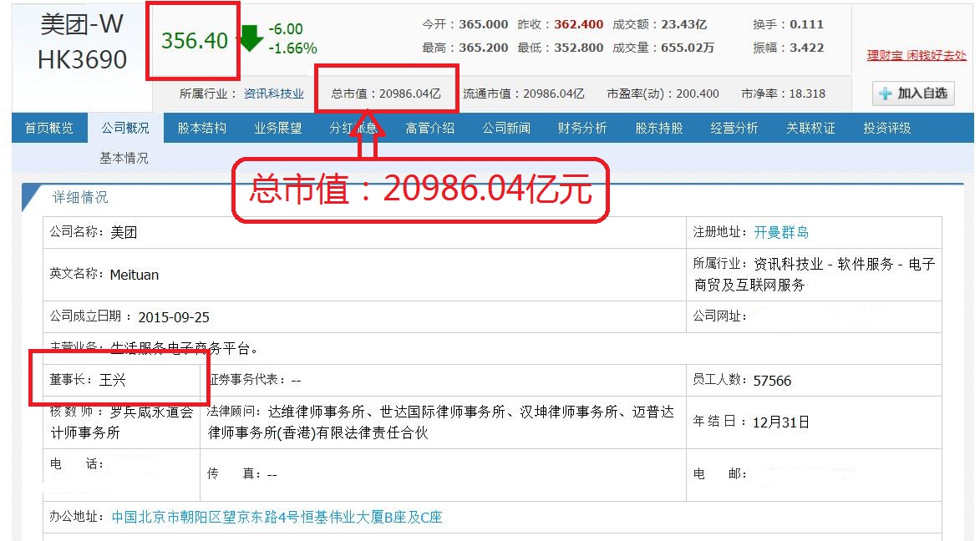Open the 理财宝 闲钱好去处 link
The image size is (980, 541).
917,56
